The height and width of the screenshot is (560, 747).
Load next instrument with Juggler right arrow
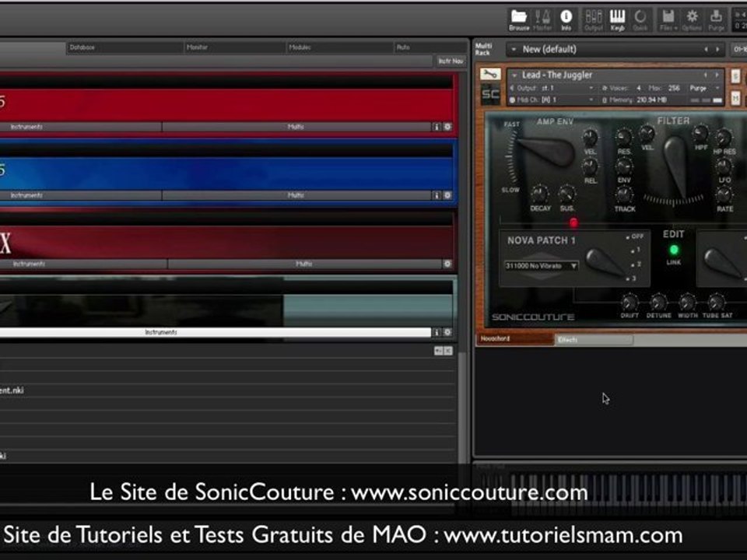click(717, 75)
